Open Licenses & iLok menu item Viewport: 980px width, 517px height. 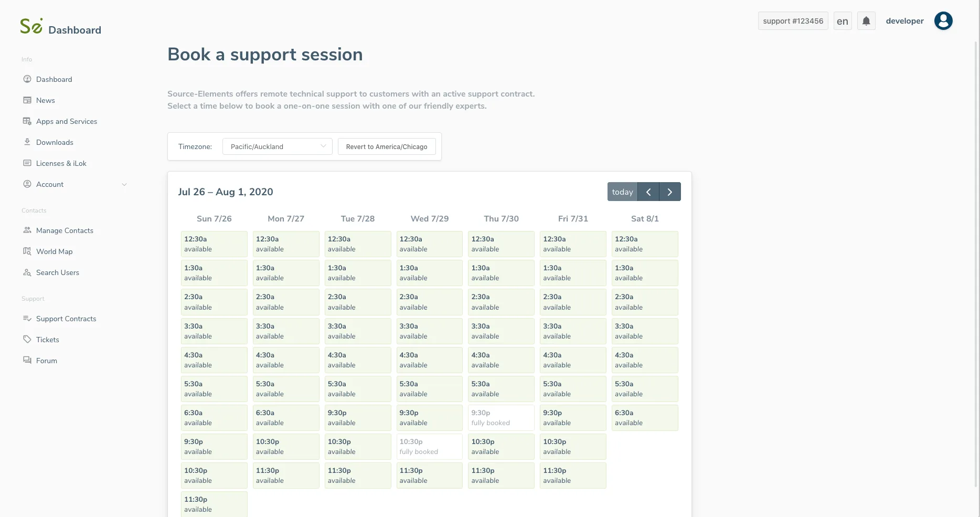61,163
